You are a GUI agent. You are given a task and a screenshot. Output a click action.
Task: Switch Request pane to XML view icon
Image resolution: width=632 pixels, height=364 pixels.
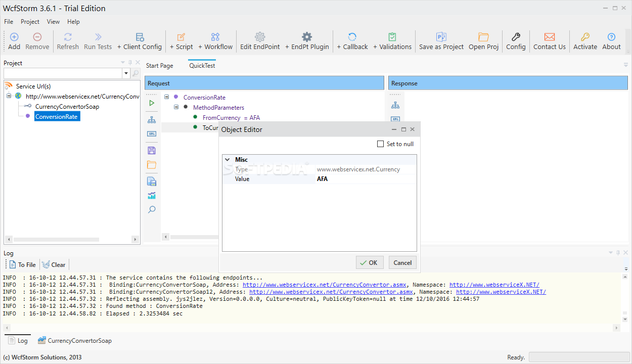click(x=152, y=134)
